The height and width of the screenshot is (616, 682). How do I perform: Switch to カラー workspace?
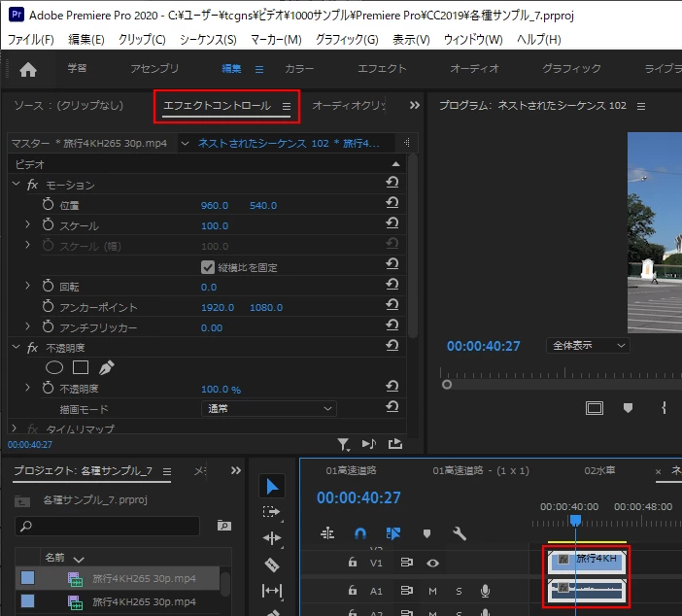click(x=299, y=69)
